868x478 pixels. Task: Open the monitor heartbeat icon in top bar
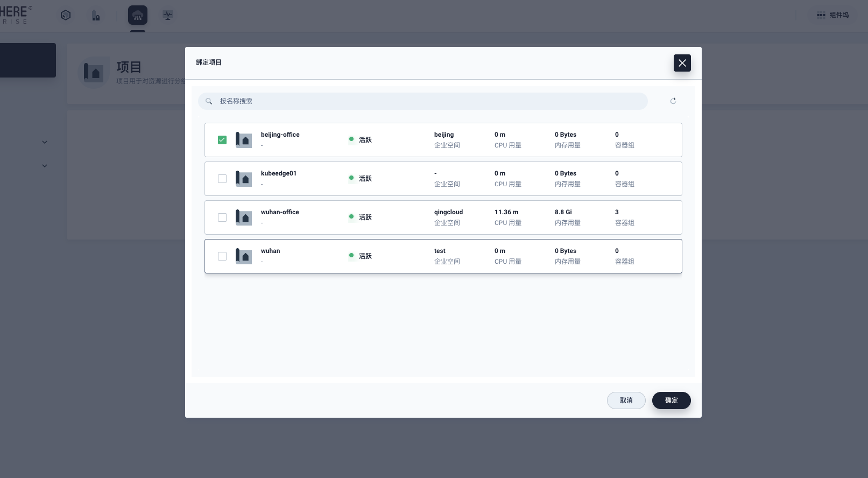point(168,15)
